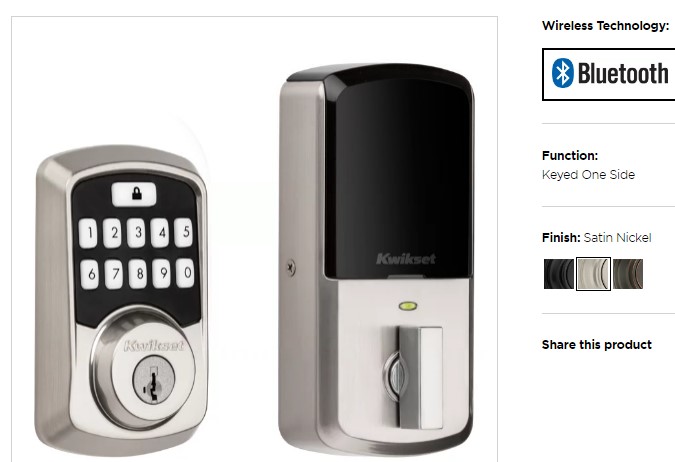The height and width of the screenshot is (462, 675).
Task: Click the Keyed One Side function text
Action: point(588,175)
